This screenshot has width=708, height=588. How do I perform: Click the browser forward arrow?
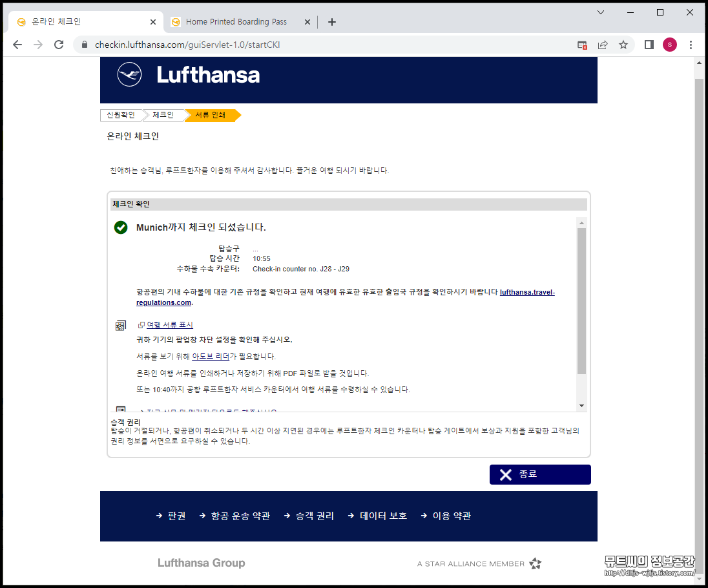coord(38,45)
